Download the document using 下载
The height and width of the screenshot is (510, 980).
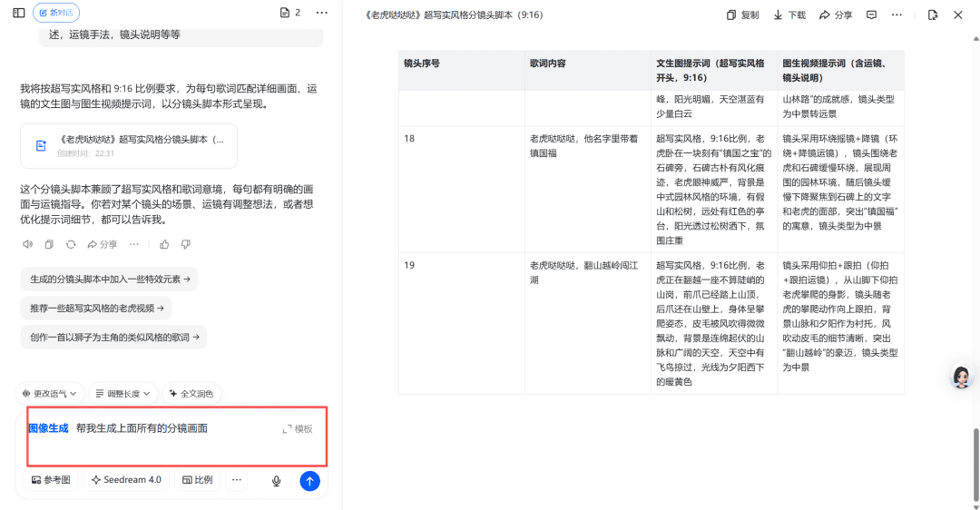789,15
